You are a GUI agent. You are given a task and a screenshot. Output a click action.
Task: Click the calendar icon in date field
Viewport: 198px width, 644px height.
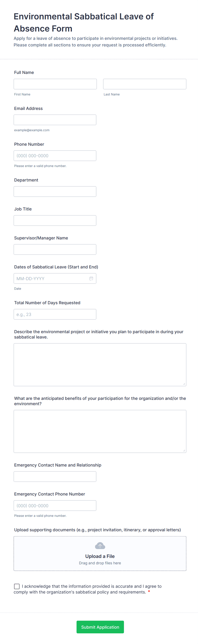[x=91, y=278]
